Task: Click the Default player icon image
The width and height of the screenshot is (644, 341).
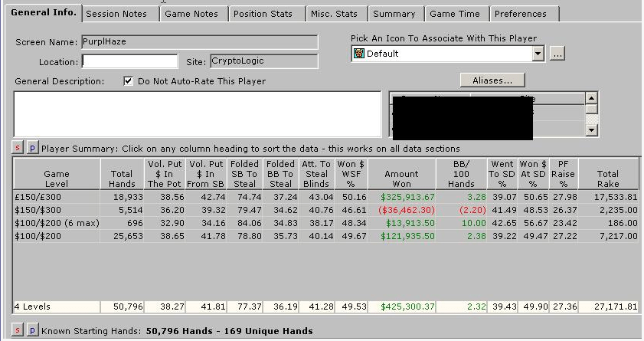Action: pyautogui.click(x=359, y=54)
